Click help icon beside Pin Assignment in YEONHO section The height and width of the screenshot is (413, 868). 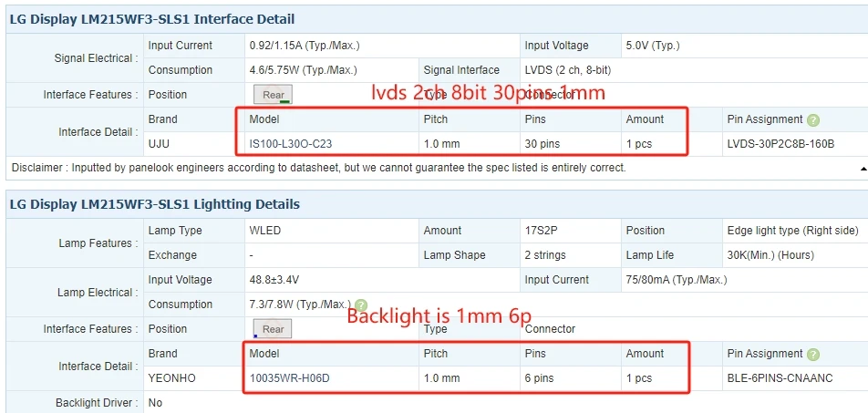click(812, 355)
